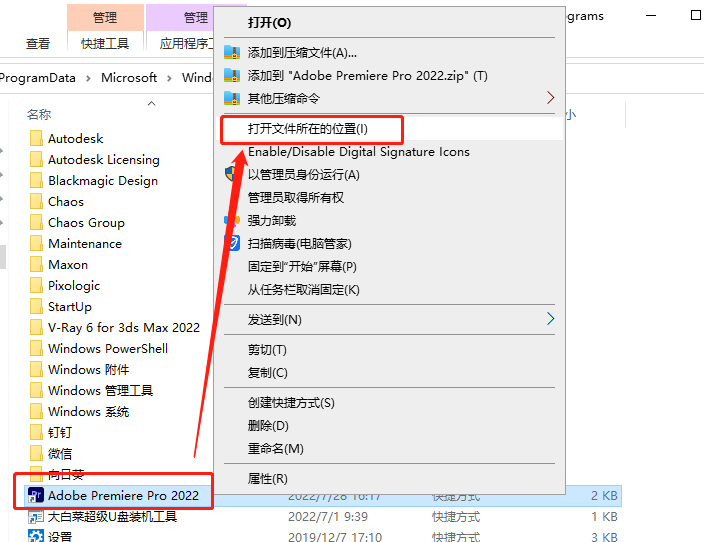Sort by the 名称 column header
This screenshot has width=704, height=542.
[x=39, y=115]
